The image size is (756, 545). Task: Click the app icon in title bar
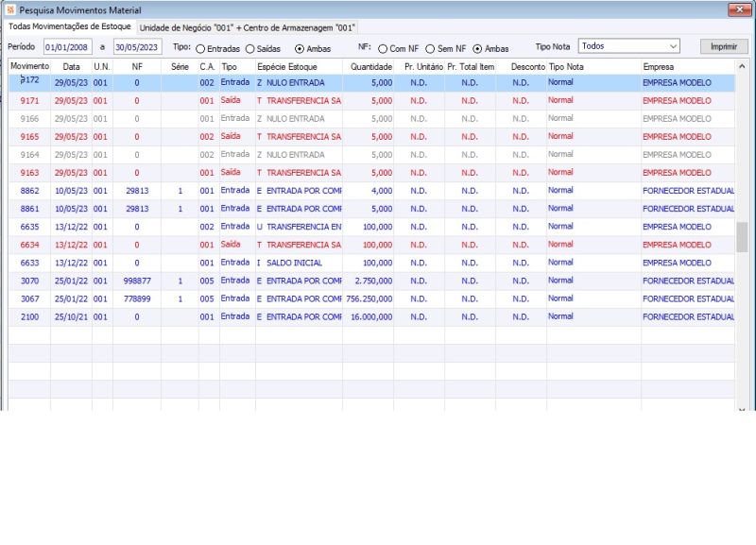(10, 9)
